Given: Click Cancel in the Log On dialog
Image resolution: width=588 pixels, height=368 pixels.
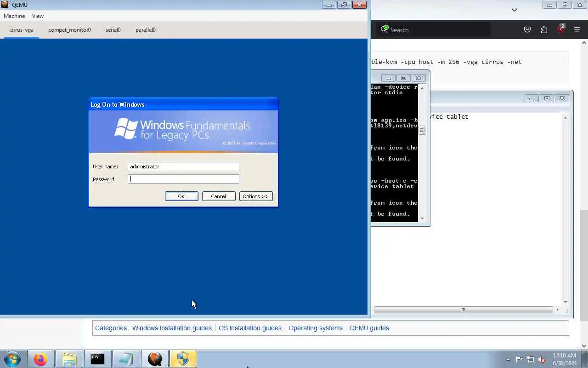Looking at the screenshot, I should click(219, 196).
